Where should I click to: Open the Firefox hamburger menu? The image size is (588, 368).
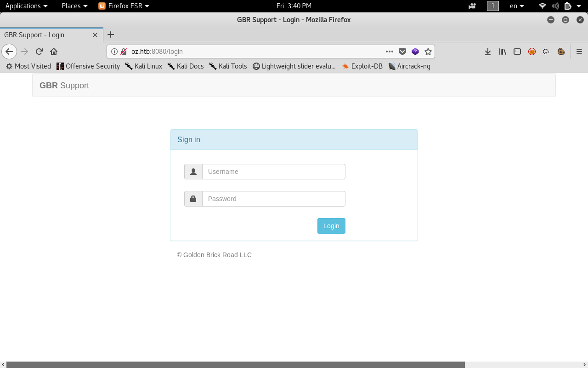tap(579, 52)
